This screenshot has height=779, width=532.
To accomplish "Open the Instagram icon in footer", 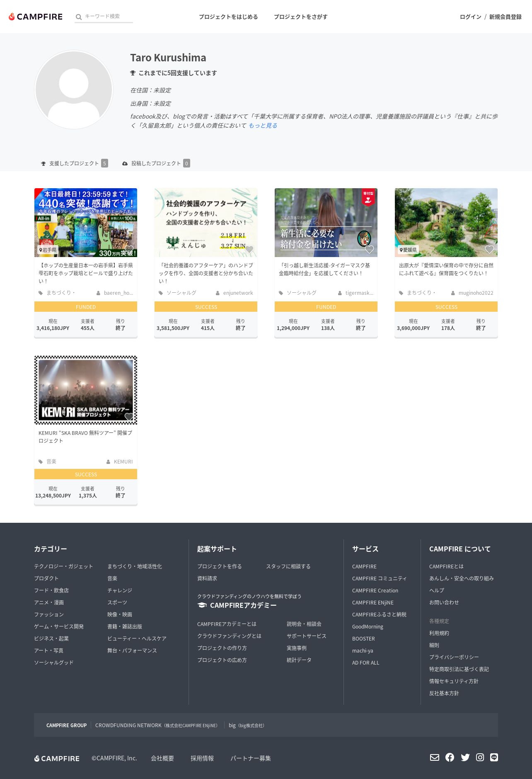I will pyautogui.click(x=480, y=757).
